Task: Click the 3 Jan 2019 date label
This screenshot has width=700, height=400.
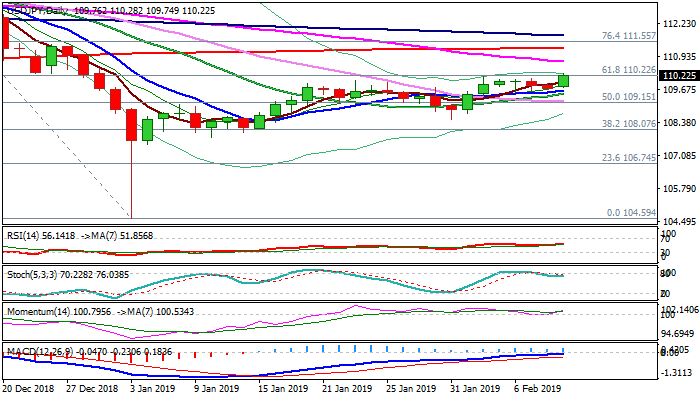Action: [x=157, y=388]
